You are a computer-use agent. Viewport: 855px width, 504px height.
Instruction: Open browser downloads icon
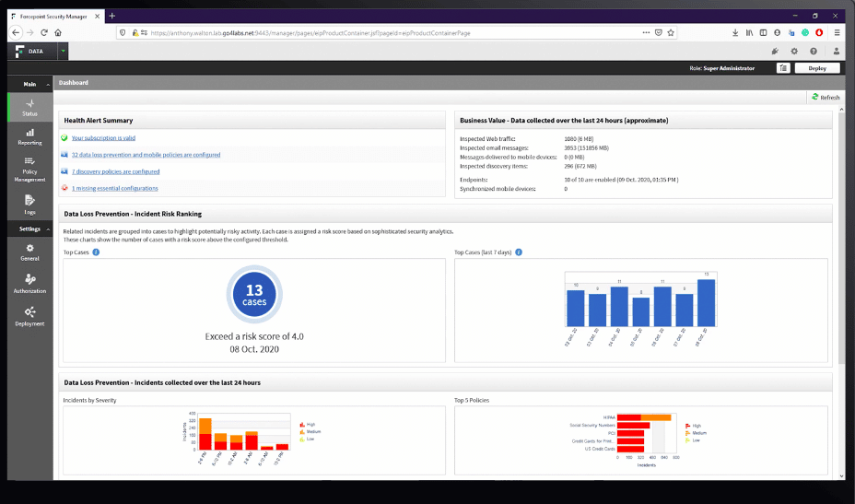(735, 33)
